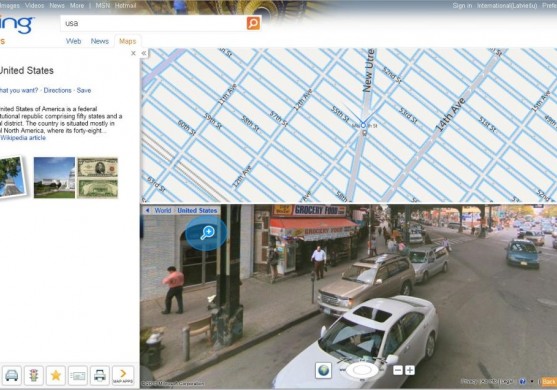
Task: Click the 57th St label on map
Action: click(x=278, y=119)
